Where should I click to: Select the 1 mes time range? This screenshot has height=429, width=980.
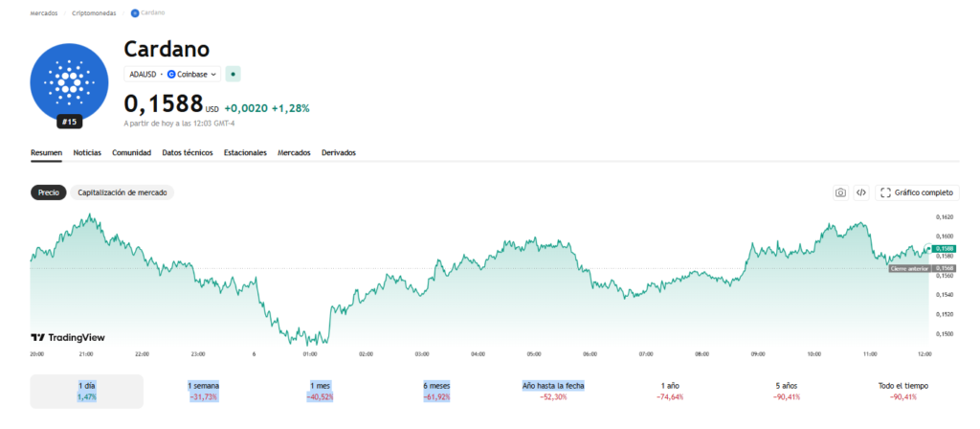pos(320,392)
